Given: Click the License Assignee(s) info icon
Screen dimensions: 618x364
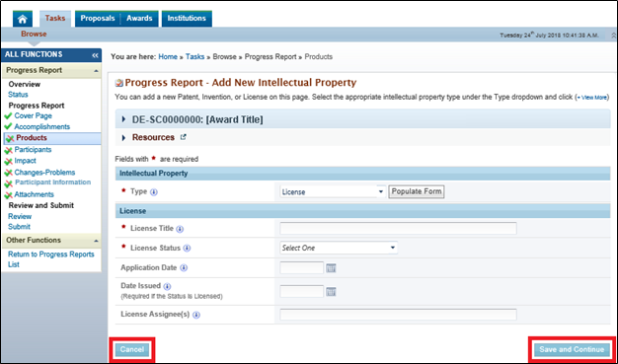Looking at the screenshot, I should point(196,315).
